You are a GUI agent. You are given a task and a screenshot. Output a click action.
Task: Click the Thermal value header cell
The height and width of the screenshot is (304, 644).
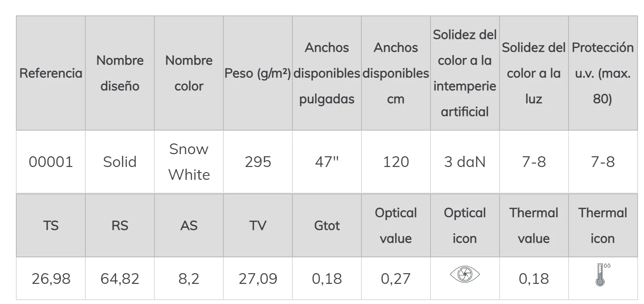[534, 226]
